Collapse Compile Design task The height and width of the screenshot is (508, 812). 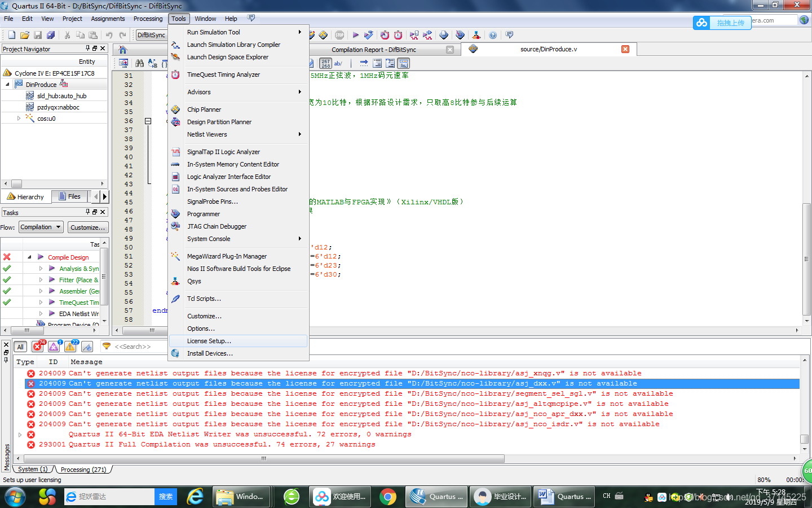click(x=29, y=257)
